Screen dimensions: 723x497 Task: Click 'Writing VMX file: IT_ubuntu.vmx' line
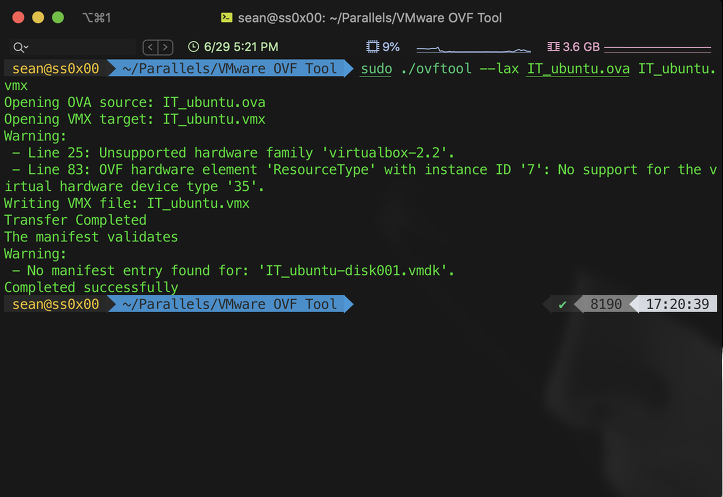click(127, 203)
